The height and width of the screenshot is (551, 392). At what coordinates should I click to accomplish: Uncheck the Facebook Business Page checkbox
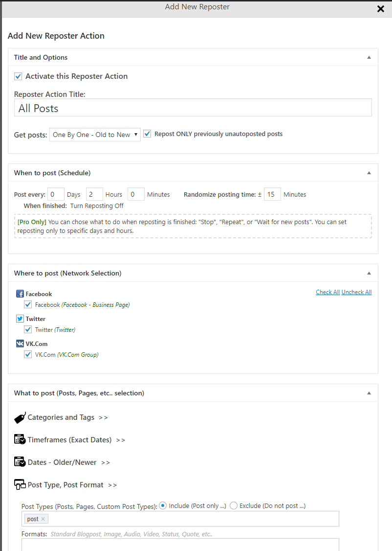pyautogui.click(x=28, y=305)
